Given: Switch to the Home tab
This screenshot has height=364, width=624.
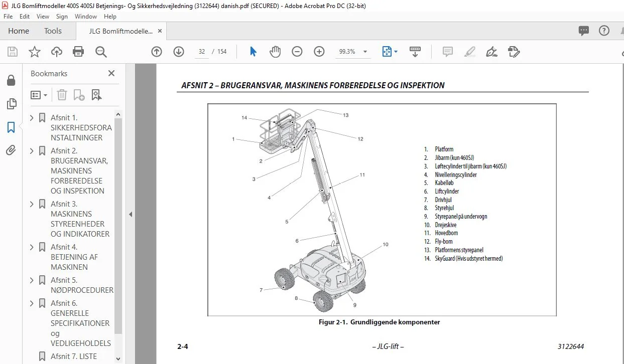Looking at the screenshot, I should pyautogui.click(x=19, y=31).
